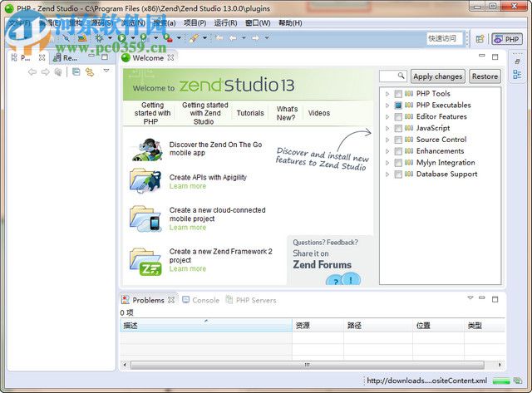Viewport: 532px width, 393px height.
Task: Close the PHP Explorer tab with X
Action: coord(42,57)
